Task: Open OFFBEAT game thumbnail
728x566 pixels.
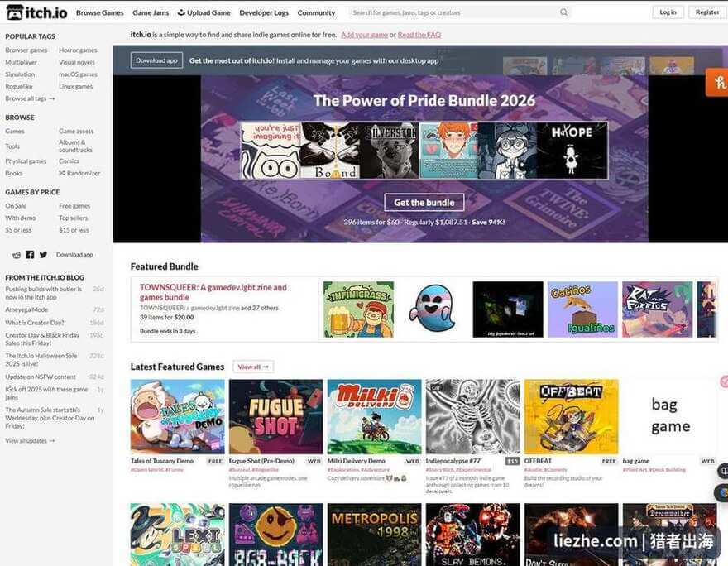Action: coord(571,416)
